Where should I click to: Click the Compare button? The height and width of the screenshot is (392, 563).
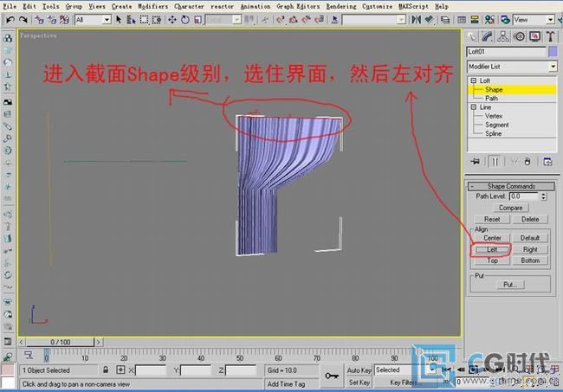point(510,208)
